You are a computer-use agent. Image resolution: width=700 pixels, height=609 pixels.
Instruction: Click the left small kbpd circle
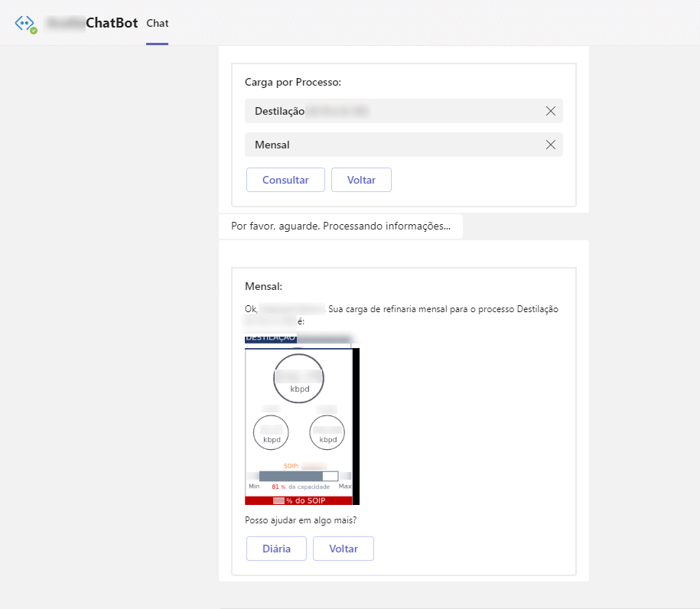point(271,432)
